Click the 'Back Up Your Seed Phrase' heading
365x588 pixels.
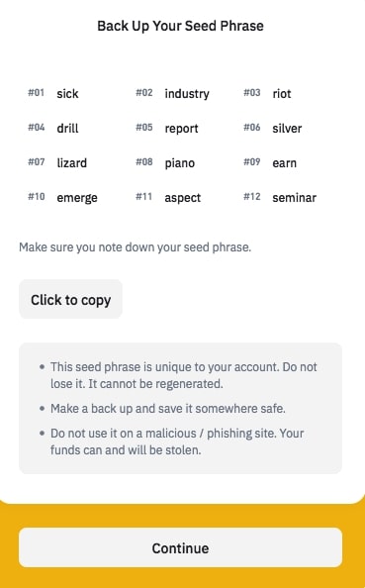click(180, 26)
